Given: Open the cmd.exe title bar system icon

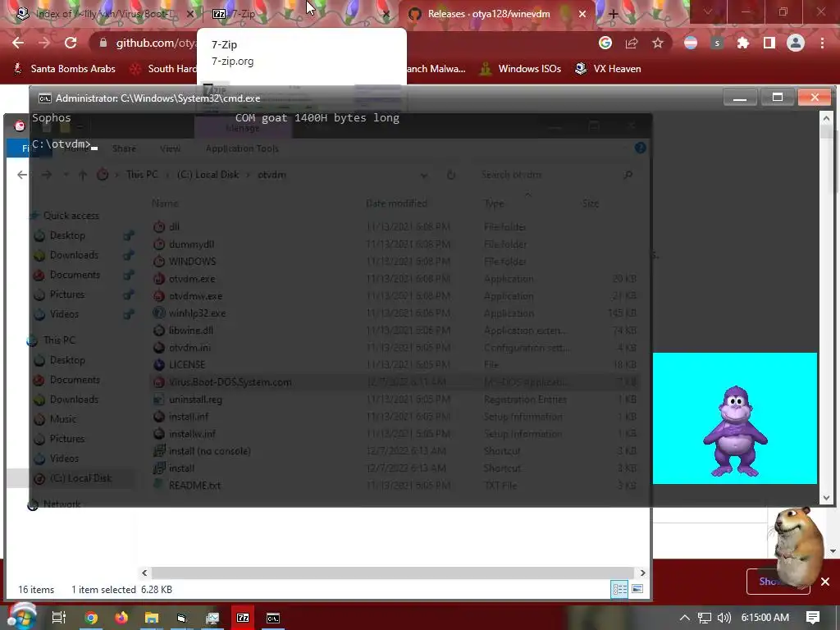Looking at the screenshot, I should click(45, 98).
